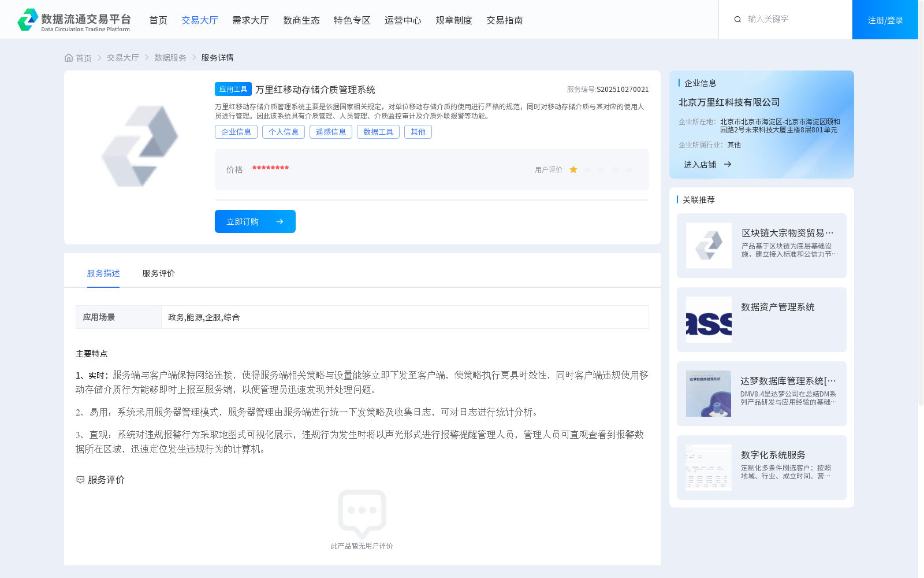
Task: Select the 数据工具 tag
Action: pos(378,132)
